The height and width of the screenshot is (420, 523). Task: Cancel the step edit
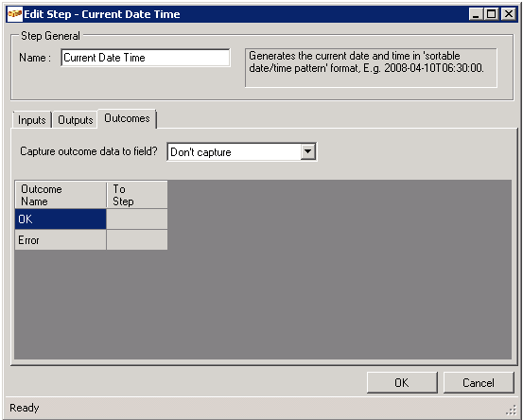pyautogui.click(x=479, y=383)
